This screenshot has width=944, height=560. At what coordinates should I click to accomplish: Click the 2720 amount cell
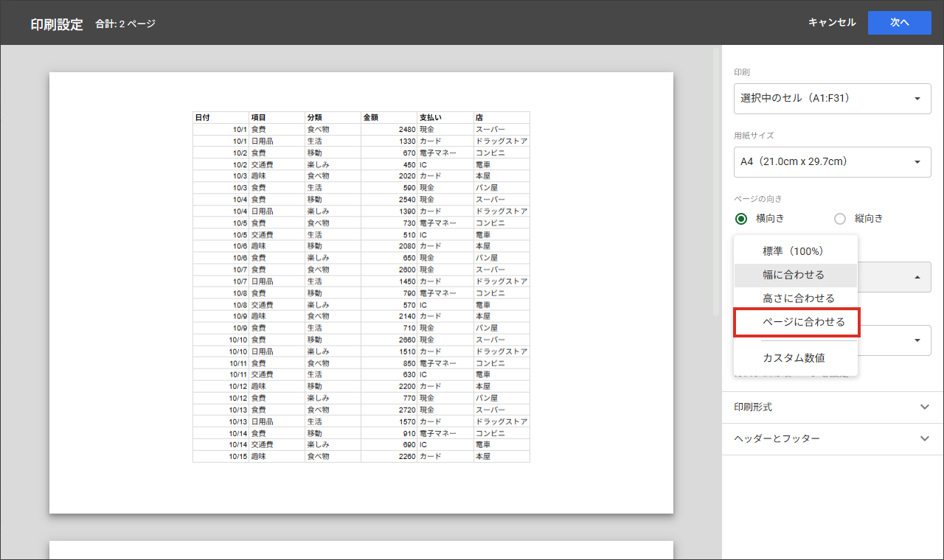[389, 410]
